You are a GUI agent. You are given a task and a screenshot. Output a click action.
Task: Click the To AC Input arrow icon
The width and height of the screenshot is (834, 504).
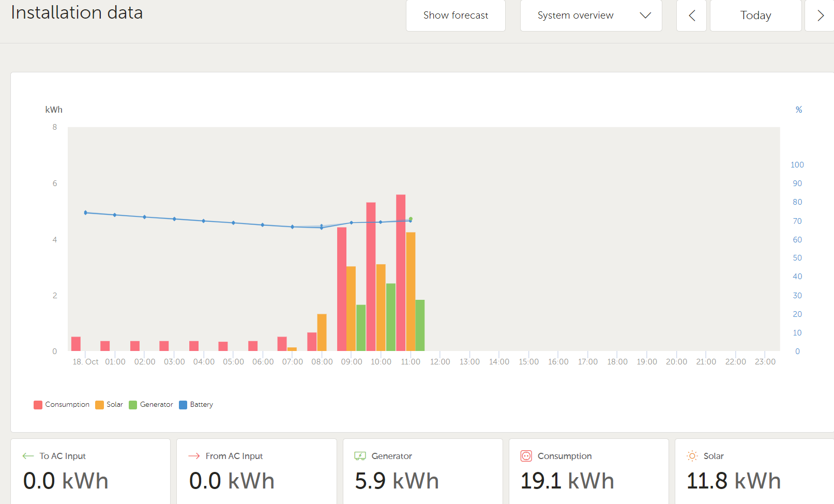tap(28, 456)
